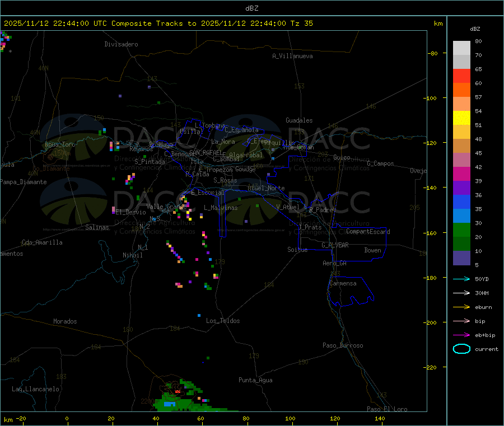Click the Los_Toldos map label

click(x=223, y=321)
